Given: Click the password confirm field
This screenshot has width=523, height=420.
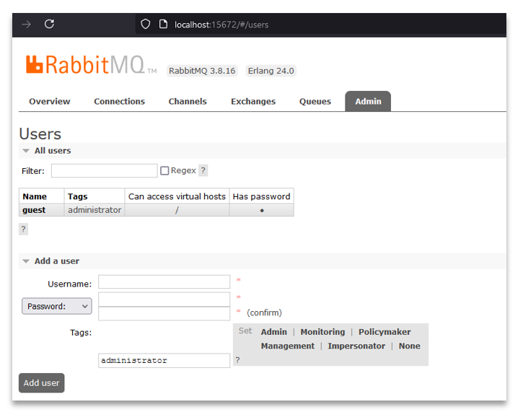Looking at the screenshot, I should click(164, 314).
